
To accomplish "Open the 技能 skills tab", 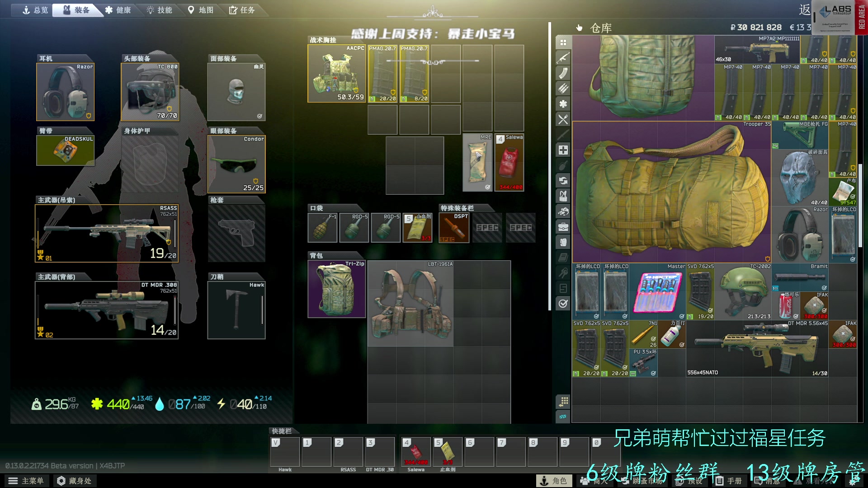I will click(x=160, y=10).
